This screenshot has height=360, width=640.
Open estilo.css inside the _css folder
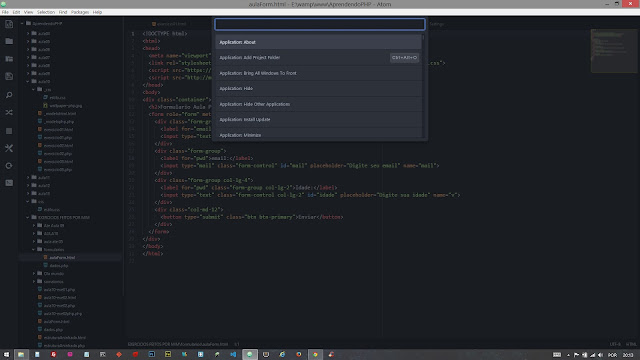coord(57,98)
